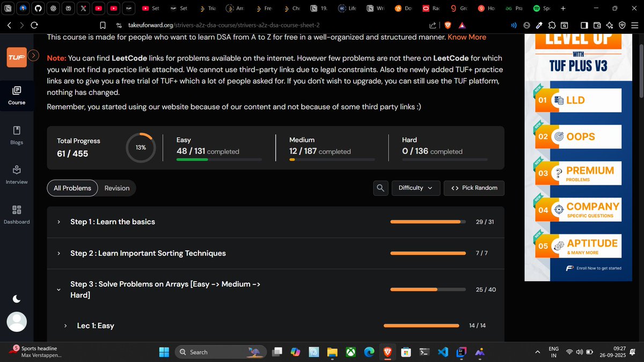Click Enroll Now to get started banner

click(x=594, y=268)
